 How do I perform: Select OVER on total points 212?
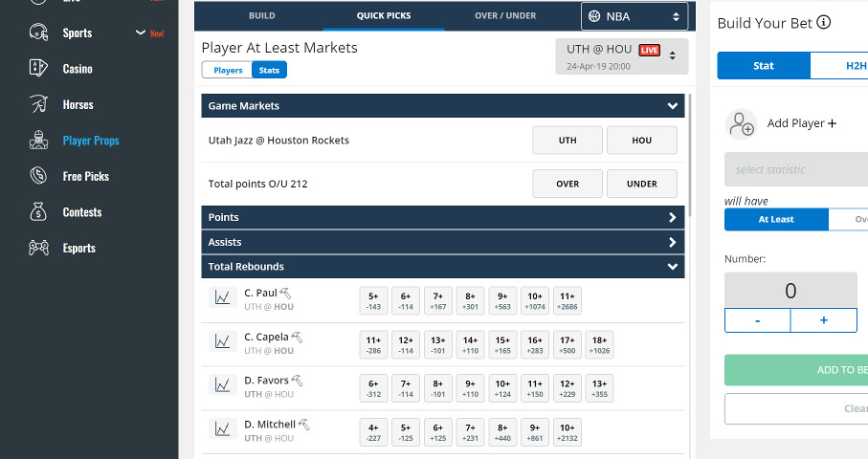(568, 184)
